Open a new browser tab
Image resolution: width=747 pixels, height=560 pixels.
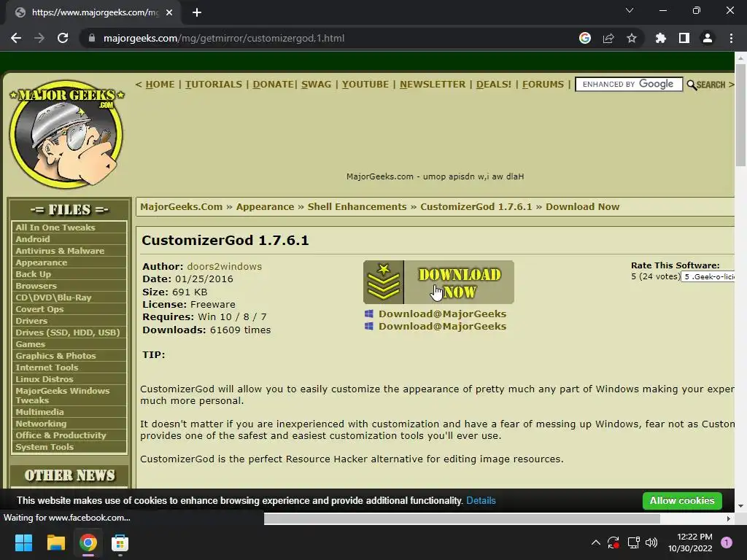(197, 12)
